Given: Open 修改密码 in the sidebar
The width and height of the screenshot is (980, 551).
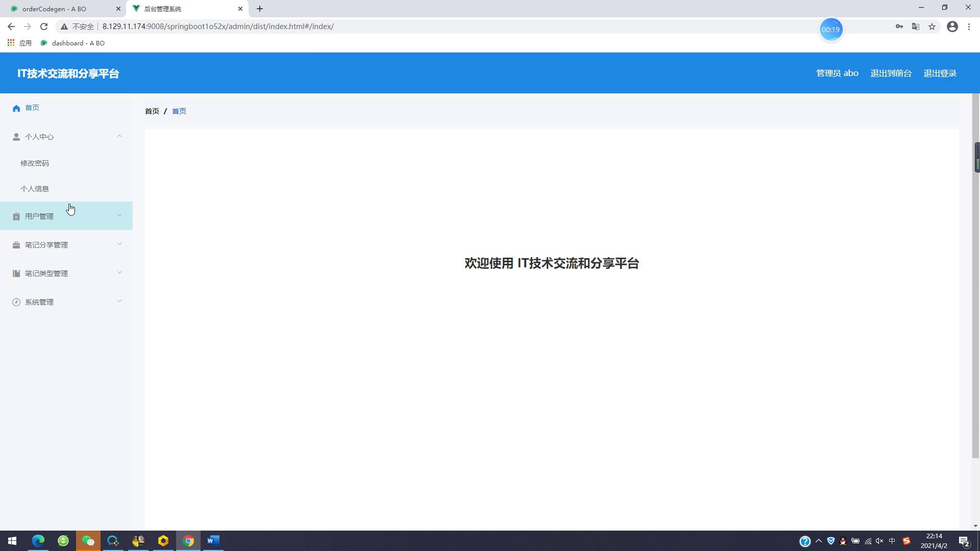Looking at the screenshot, I should (x=35, y=163).
